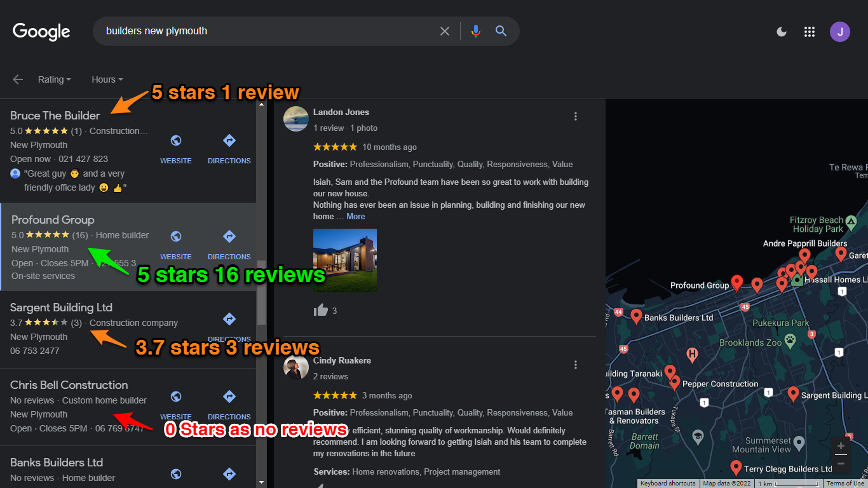Click the Fitzroy Beach Holiday Park marker

pos(851,222)
